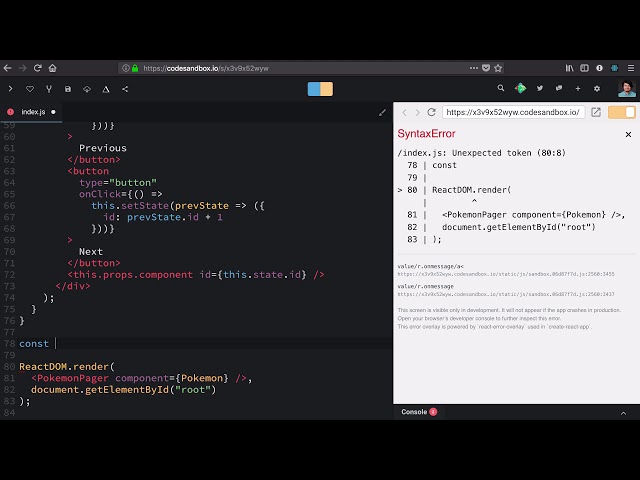Toggle the orange preview project-view switch
The width and height of the screenshot is (640, 480).
point(622,112)
